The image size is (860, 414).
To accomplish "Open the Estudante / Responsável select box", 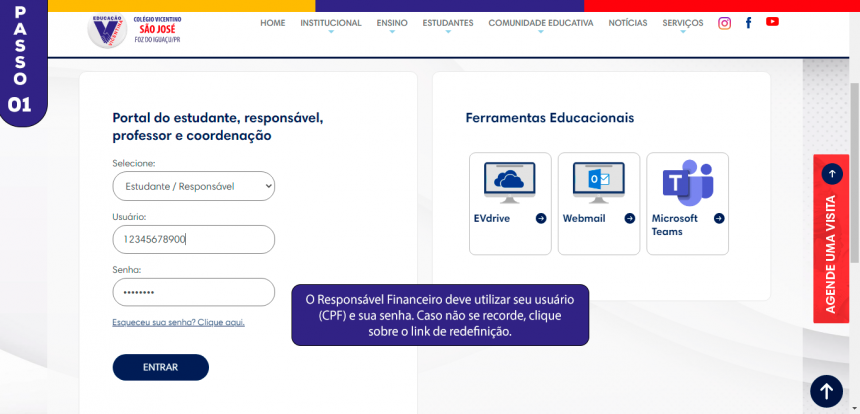I will tap(194, 186).
